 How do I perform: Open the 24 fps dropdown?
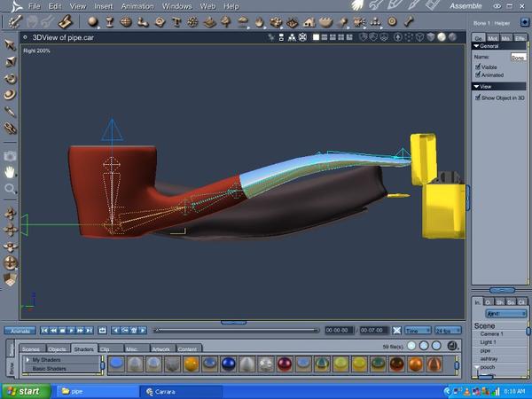click(448, 330)
